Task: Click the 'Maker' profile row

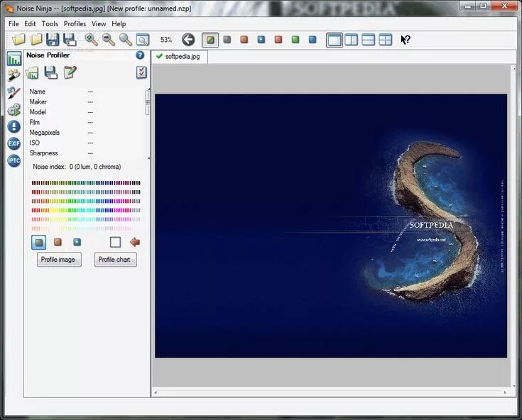Action: point(62,101)
